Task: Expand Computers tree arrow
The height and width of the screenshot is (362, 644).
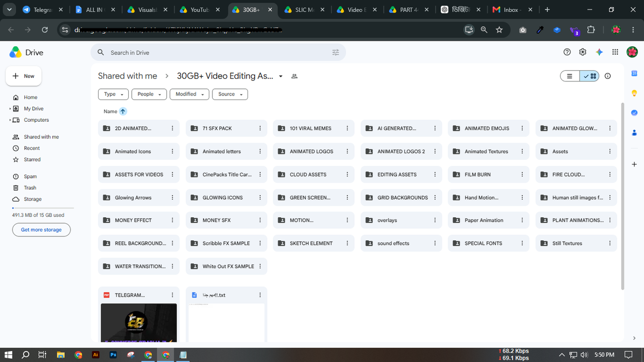Action: click(10, 120)
